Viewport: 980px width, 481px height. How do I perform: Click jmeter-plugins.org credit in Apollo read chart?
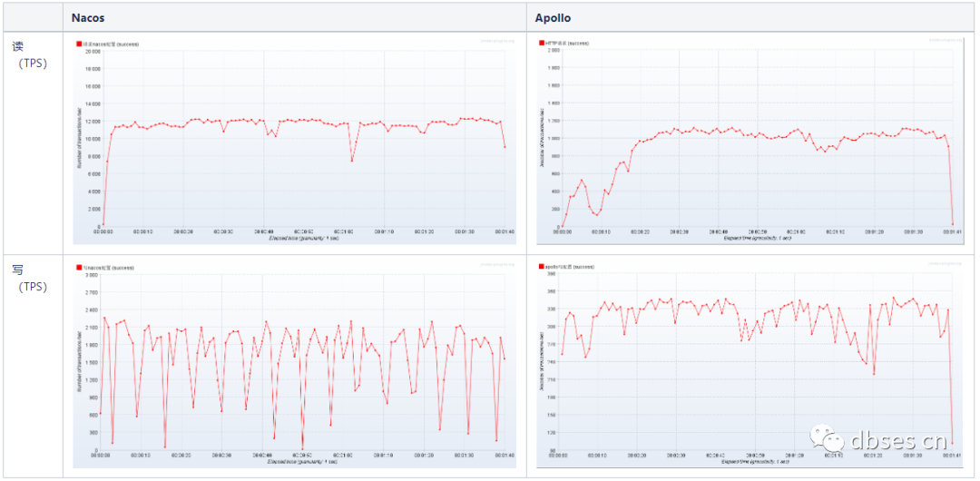click(946, 41)
